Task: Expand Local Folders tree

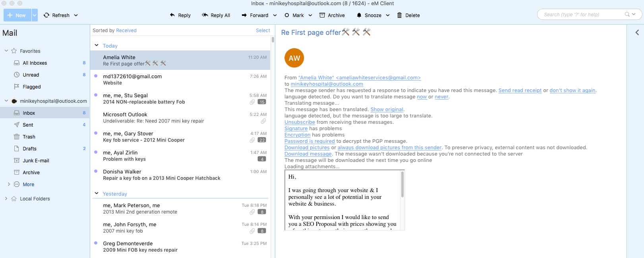Action: click(x=6, y=198)
